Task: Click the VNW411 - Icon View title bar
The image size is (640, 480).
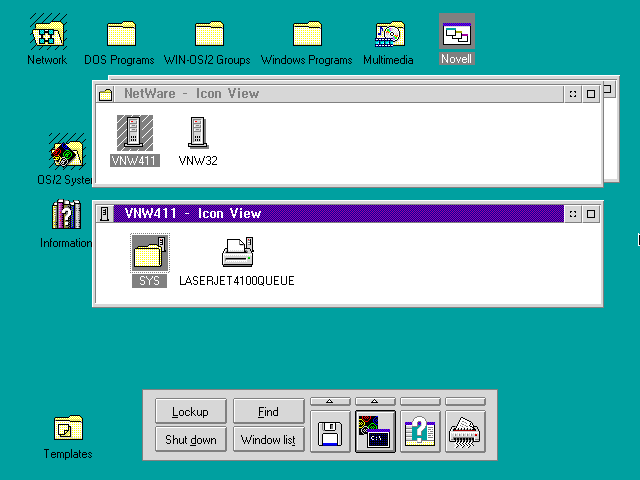Action: tap(339, 214)
